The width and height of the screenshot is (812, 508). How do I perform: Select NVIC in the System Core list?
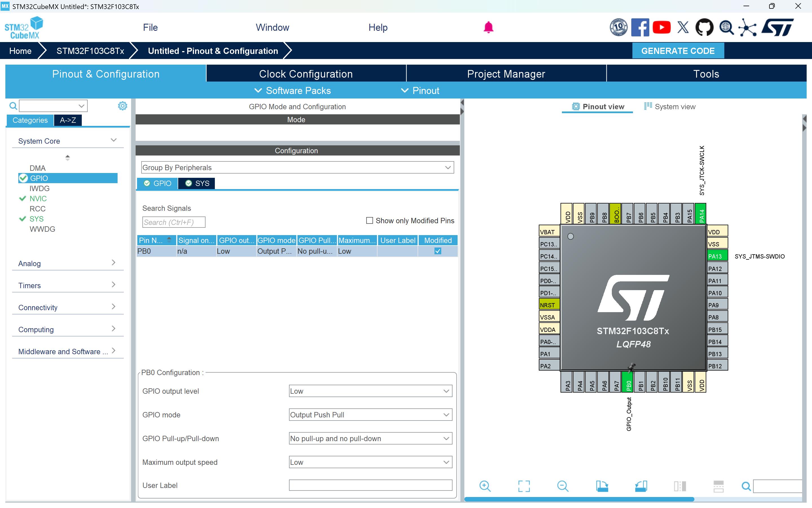[x=38, y=199]
